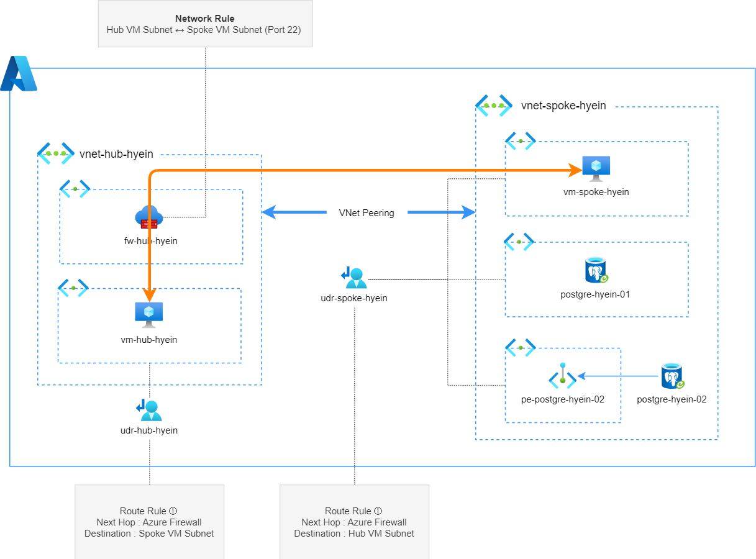Screen dimensions: 756x559
Task: Select the fw-hub-hyein firewall icon
Action: tap(149, 217)
